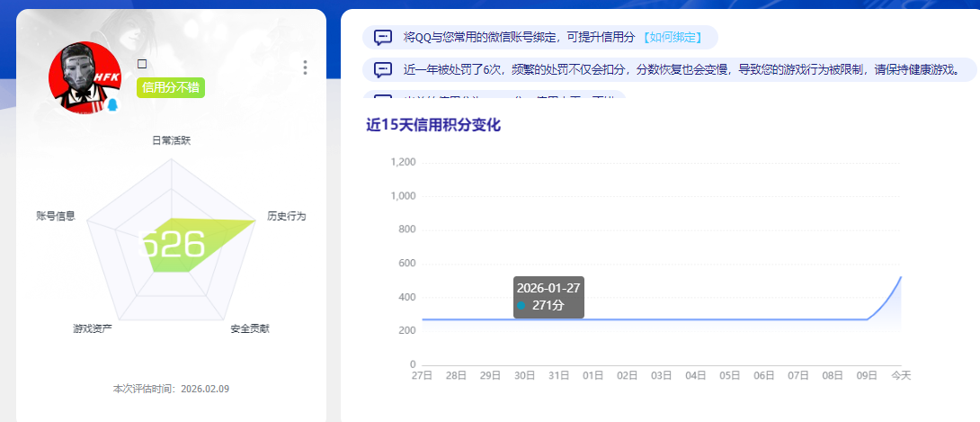Click the 信用分不错 badge

click(x=171, y=87)
